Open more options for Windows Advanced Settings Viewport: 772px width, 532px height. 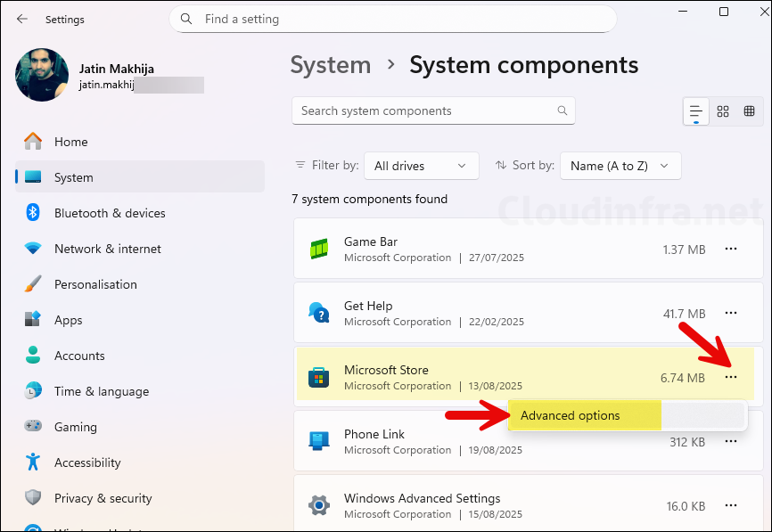pyautogui.click(x=731, y=505)
